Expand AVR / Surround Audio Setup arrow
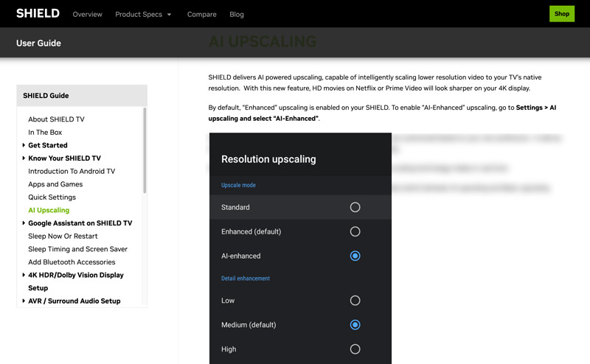Image resolution: width=590 pixels, height=364 pixels. 24,301
